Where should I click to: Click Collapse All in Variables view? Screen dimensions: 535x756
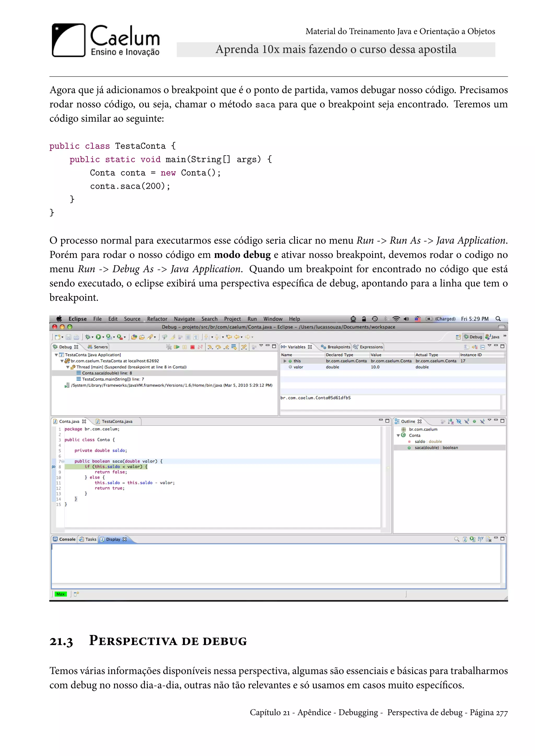(x=482, y=347)
